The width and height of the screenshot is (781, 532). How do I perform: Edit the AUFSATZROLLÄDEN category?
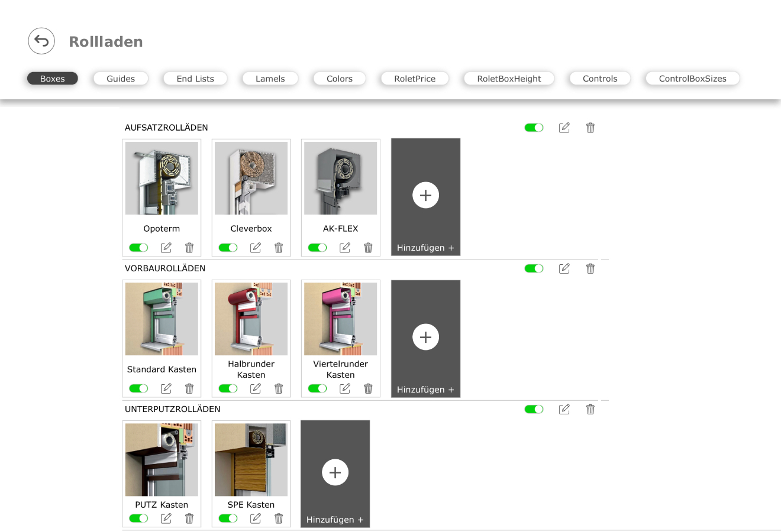(x=564, y=128)
